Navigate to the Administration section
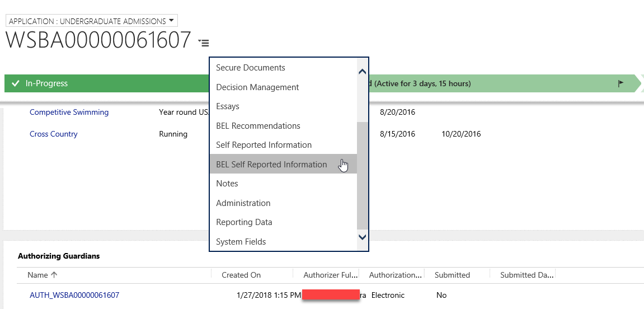This screenshot has width=644, height=309. coord(243,203)
